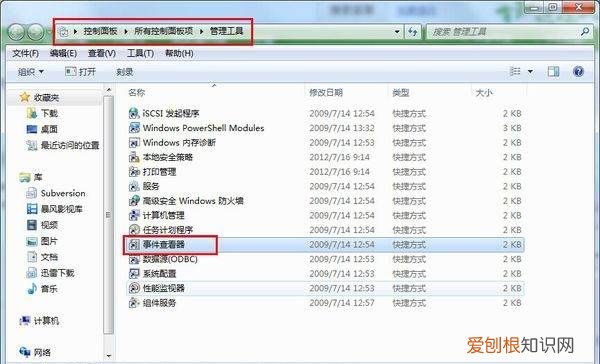This screenshot has width=600, height=364.
Task: Expand the arrow after 所有控制面板项 breadcrumb
Action: (201, 31)
